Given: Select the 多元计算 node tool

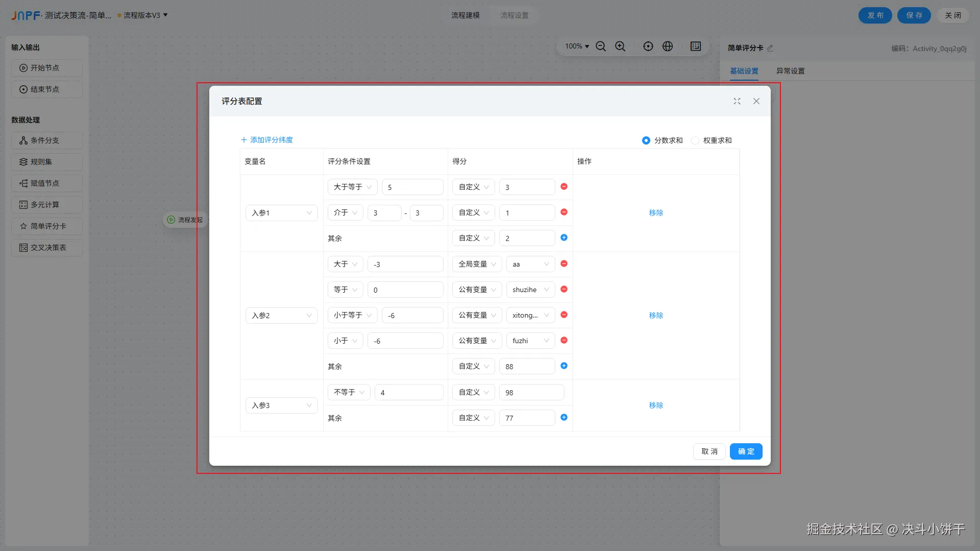Looking at the screenshot, I should 46,205.
